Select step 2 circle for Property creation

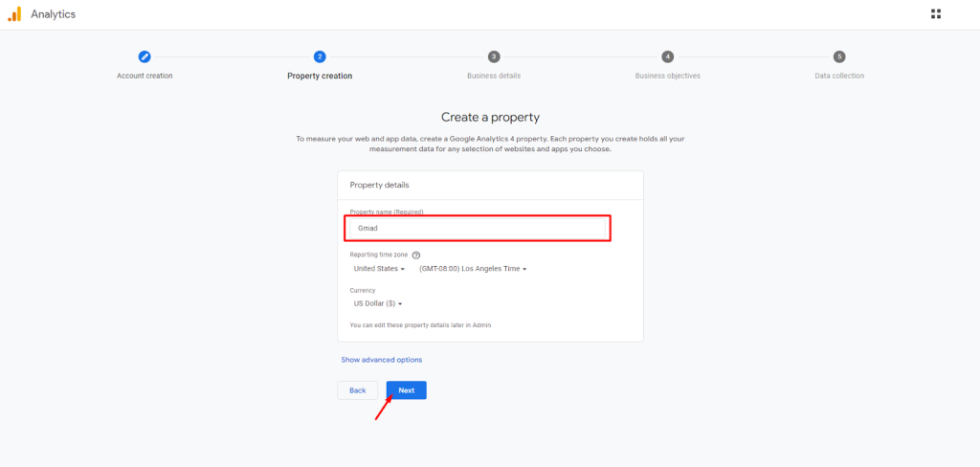click(x=320, y=56)
